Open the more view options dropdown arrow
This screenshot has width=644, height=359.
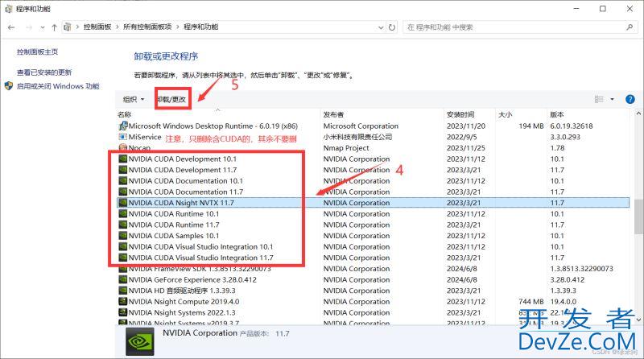[612, 99]
